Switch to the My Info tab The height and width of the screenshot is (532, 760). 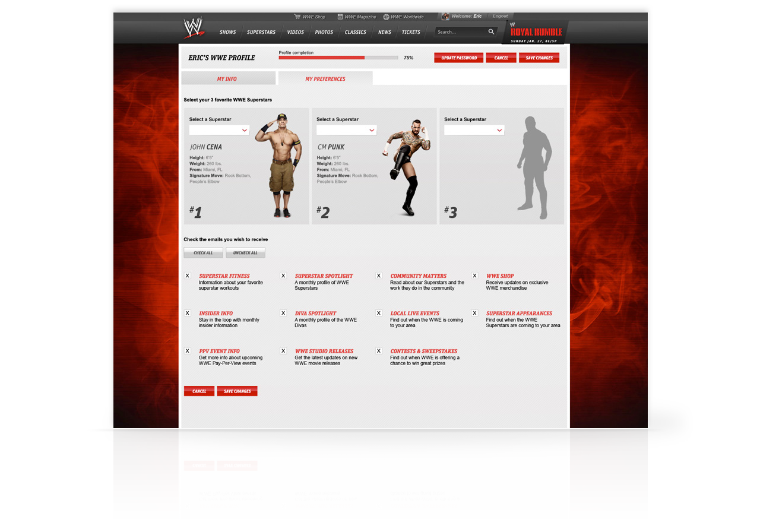pyautogui.click(x=228, y=78)
